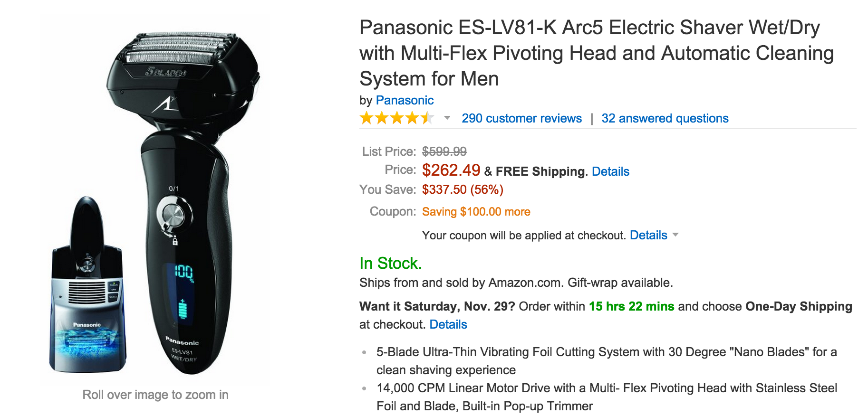This screenshot has height=416, width=868.
Task: View the 32 answered questions
Action: click(x=665, y=118)
